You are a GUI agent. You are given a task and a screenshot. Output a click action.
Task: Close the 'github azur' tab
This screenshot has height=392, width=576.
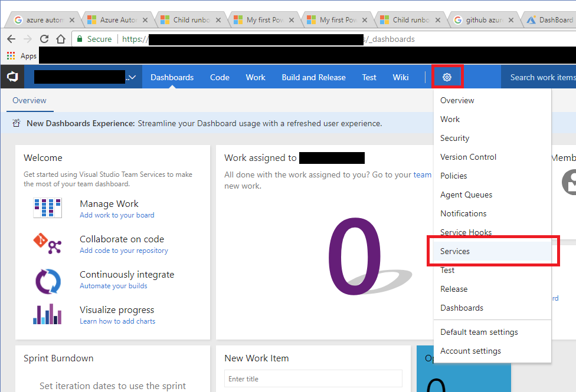tap(511, 20)
